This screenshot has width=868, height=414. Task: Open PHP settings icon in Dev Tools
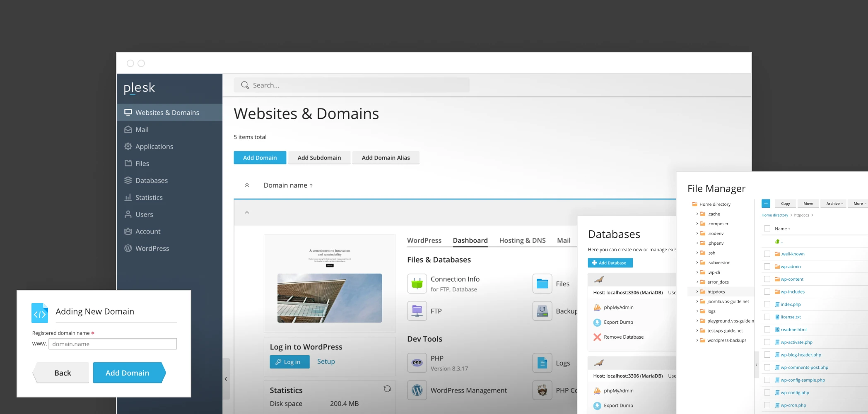(x=417, y=363)
